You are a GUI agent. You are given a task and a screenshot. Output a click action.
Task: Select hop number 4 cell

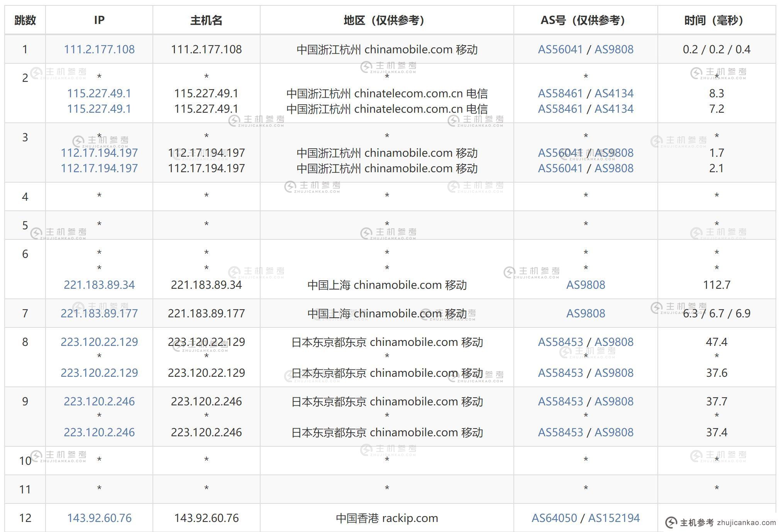(x=25, y=197)
